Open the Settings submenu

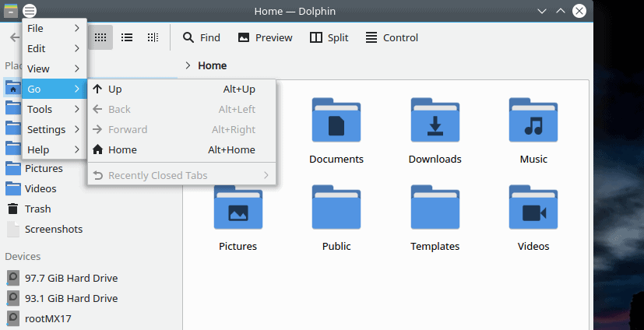(x=55, y=129)
